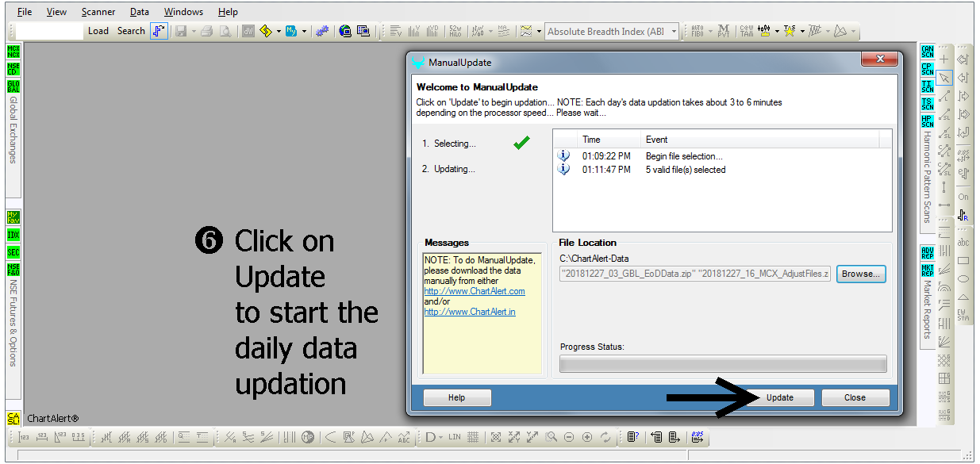Click the candlestick pattern icon in top toolbar
Image resolution: width=980 pixels, height=464 pixels.
(764, 31)
